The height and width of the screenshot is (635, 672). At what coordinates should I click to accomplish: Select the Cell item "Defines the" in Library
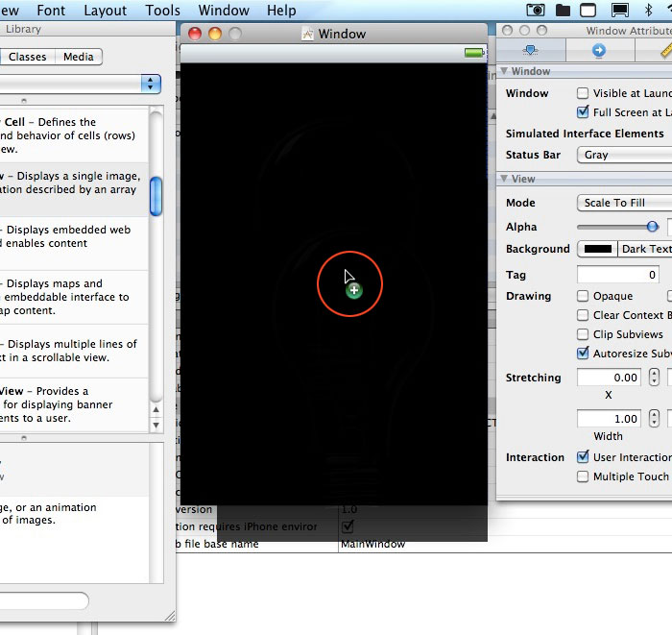click(x=74, y=135)
